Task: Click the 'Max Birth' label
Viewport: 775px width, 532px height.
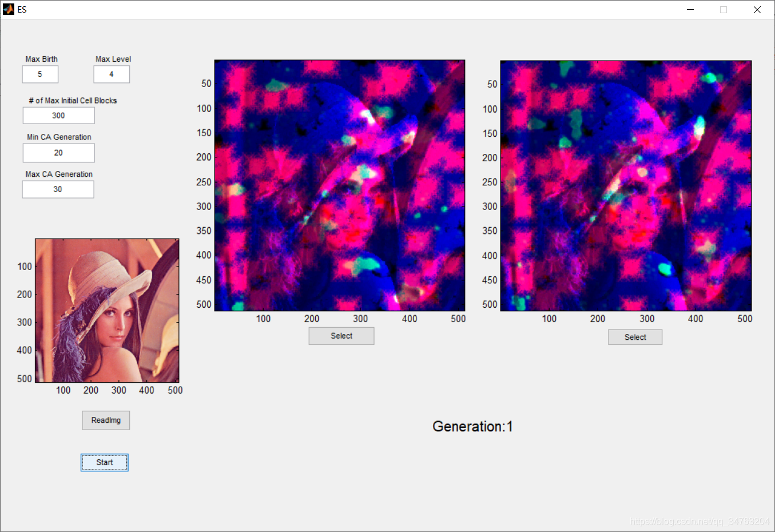Action: [x=42, y=59]
